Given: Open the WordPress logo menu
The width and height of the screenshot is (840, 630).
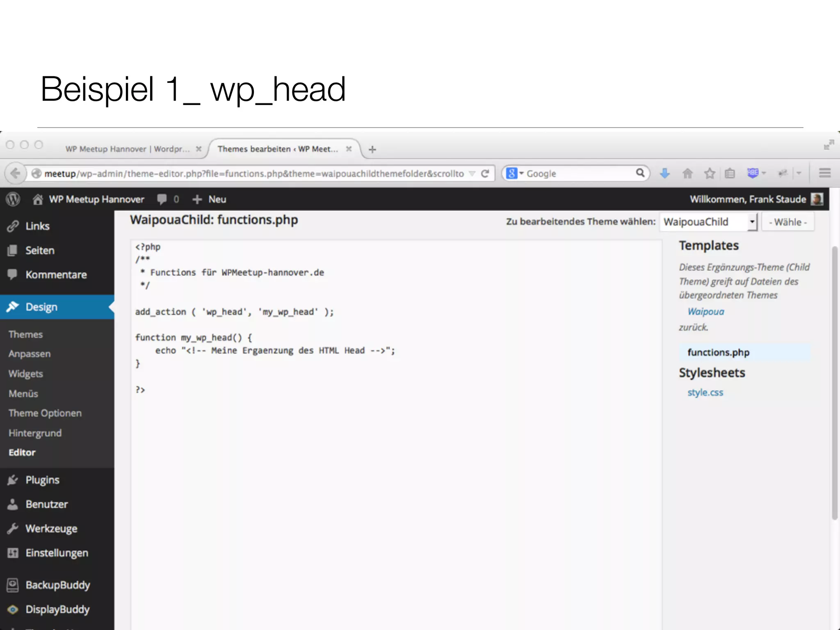Looking at the screenshot, I should (x=13, y=199).
